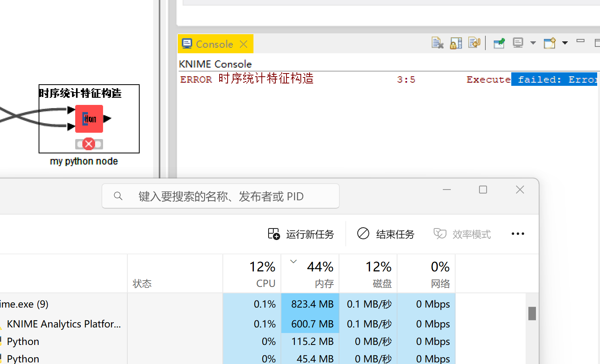This screenshot has height=364, width=600.
Task: Click the 结束任务 prohibition icon
Action: coord(363,234)
